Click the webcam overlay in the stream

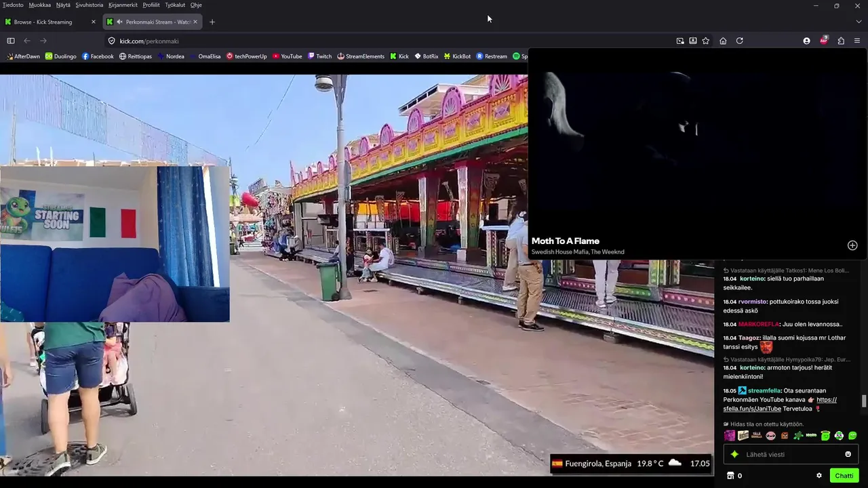pyautogui.click(x=115, y=244)
